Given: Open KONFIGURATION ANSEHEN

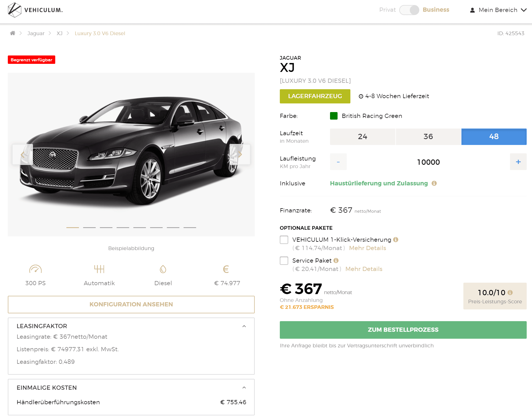Looking at the screenshot, I should pos(131,304).
